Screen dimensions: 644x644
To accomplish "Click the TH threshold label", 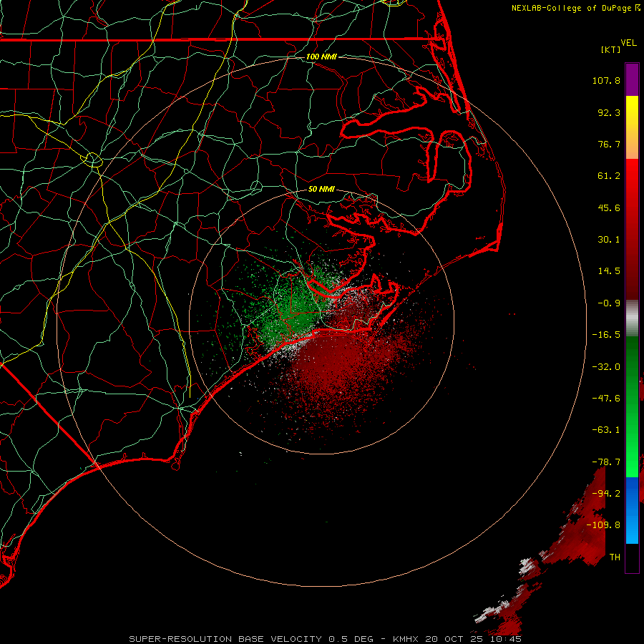I will (x=615, y=557).
